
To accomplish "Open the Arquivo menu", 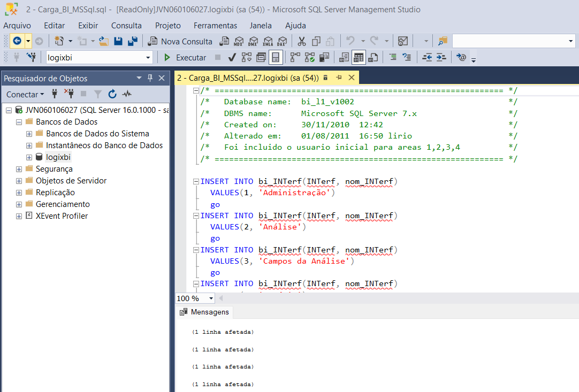I will point(17,26).
